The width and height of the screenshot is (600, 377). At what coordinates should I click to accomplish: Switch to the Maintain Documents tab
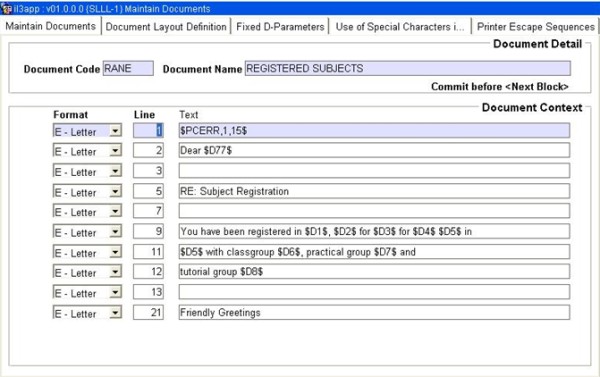point(51,26)
